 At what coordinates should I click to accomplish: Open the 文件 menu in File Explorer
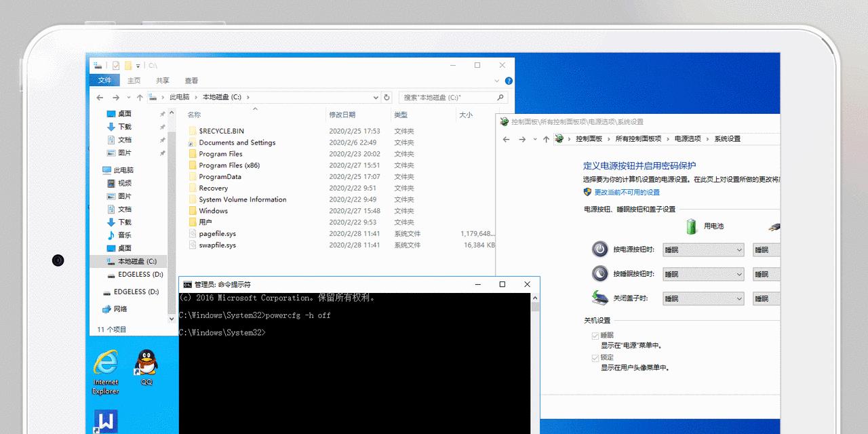(x=104, y=80)
